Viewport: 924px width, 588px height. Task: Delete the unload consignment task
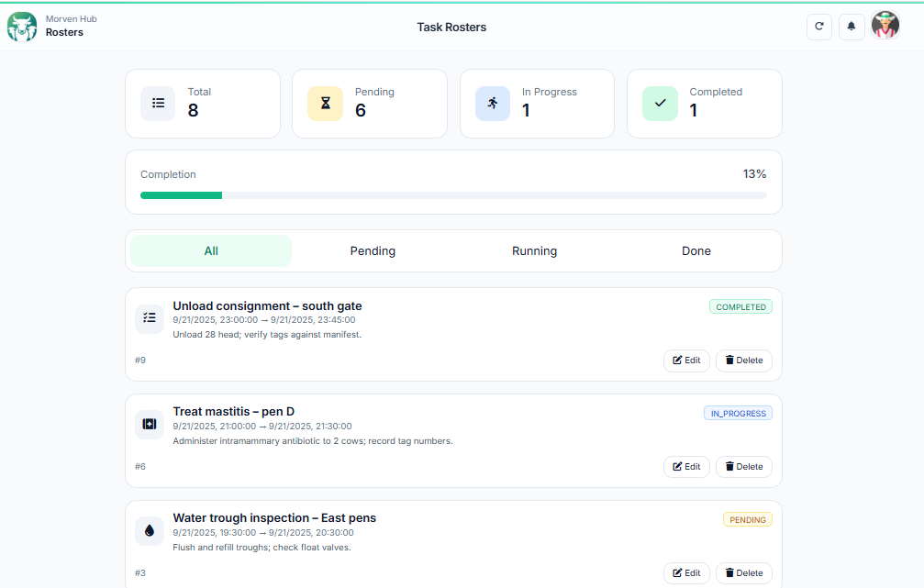pos(743,360)
